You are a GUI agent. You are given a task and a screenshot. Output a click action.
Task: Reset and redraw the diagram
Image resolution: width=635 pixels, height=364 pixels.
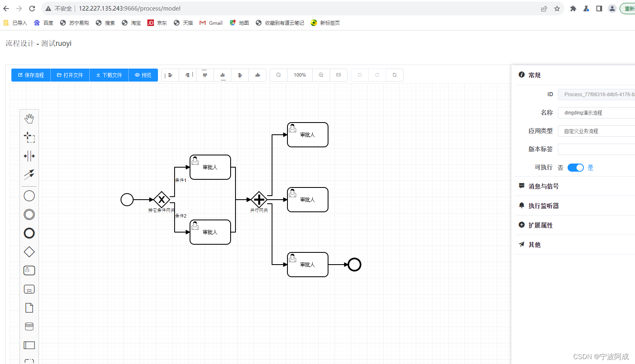[x=395, y=75]
